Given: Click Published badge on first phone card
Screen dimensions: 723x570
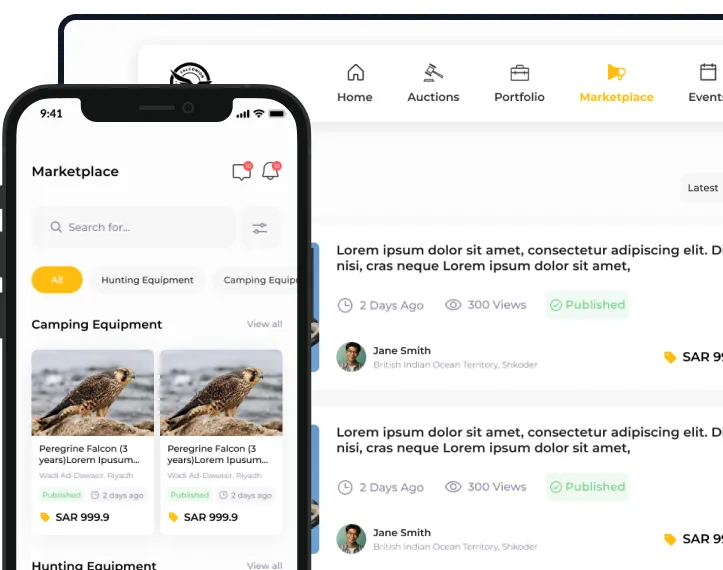Looking at the screenshot, I should pyautogui.click(x=61, y=495).
